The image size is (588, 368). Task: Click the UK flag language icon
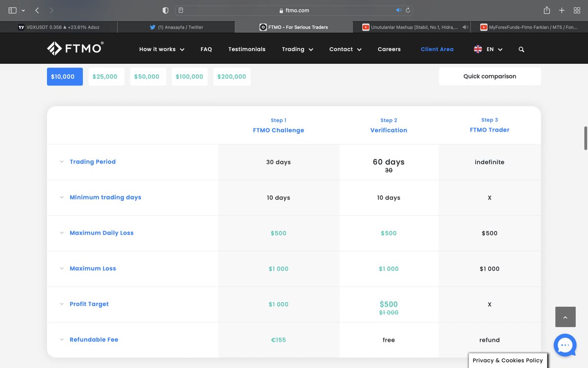[478, 49]
